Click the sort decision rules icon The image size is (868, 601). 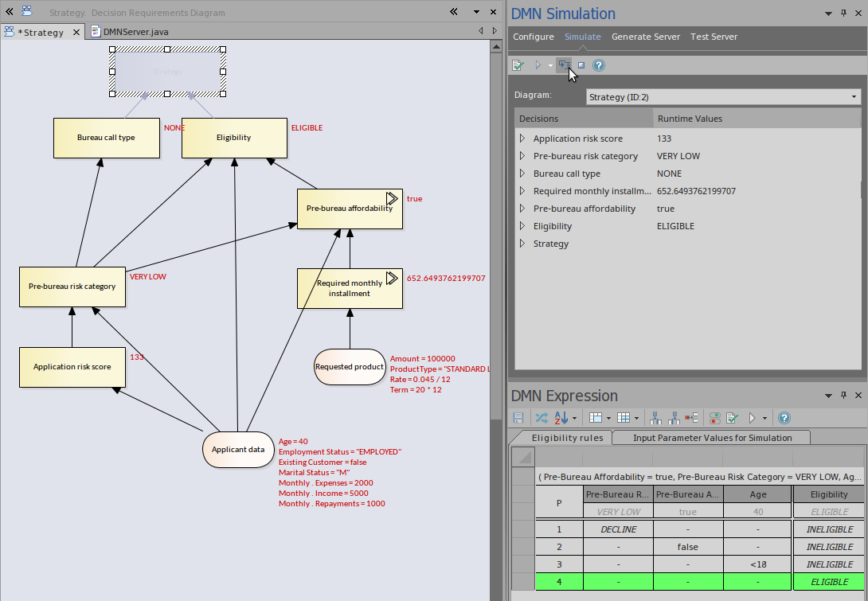(x=560, y=417)
